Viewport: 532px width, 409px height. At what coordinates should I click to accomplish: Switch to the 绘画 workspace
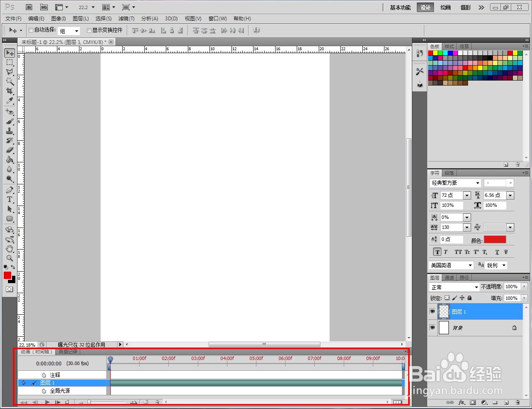(x=446, y=7)
